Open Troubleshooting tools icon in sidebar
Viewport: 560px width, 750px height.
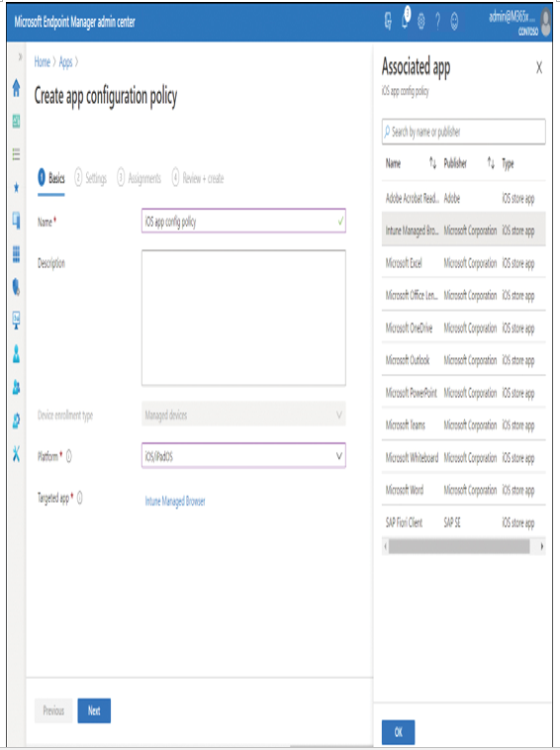pos(16,453)
